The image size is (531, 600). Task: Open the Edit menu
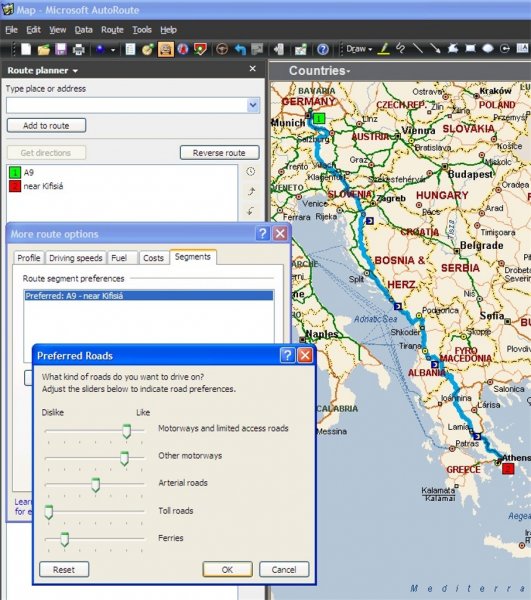click(x=33, y=30)
